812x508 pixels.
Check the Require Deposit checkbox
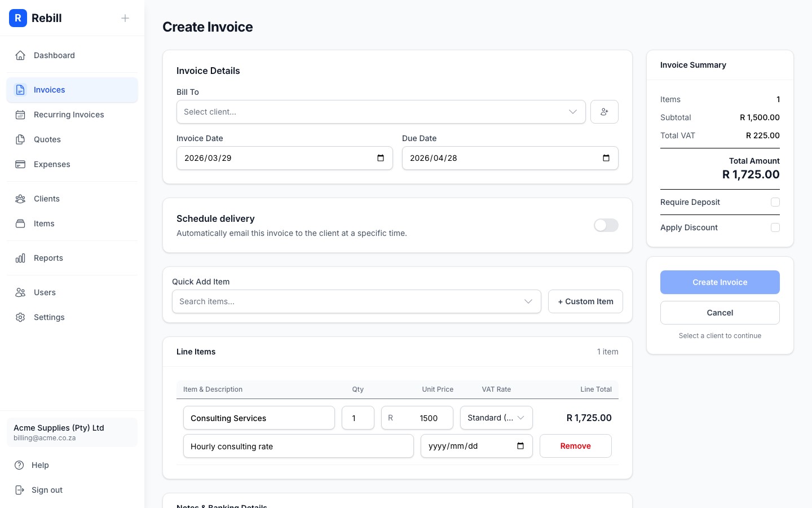click(x=775, y=202)
